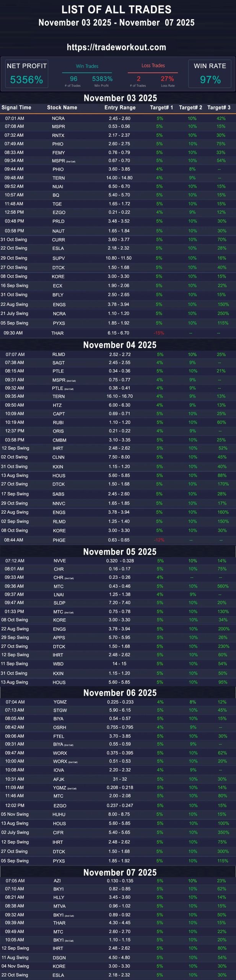This screenshot has height=980, width=236.
Task: Select the CIFR stock name
Action: [58, 833]
